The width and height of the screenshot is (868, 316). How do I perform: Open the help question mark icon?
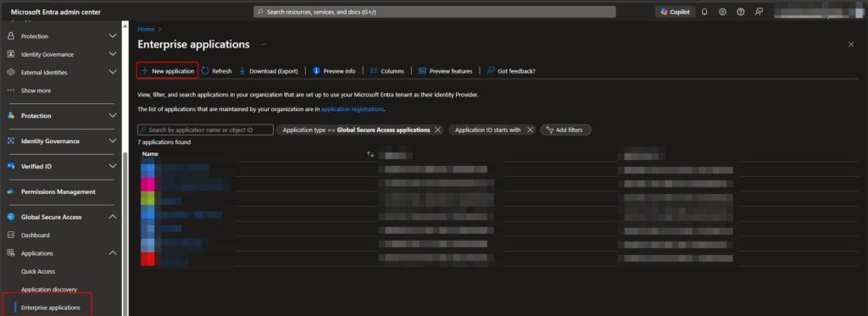(741, 12)
